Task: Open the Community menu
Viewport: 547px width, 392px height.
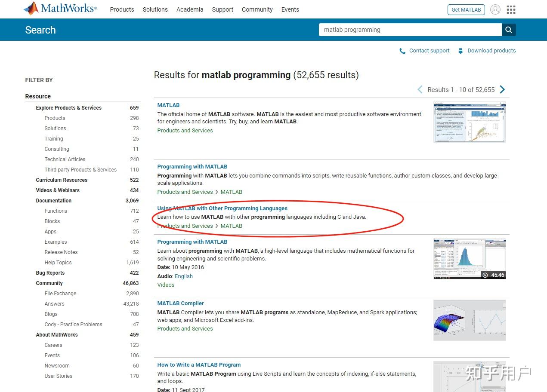Action: point(257,9)
